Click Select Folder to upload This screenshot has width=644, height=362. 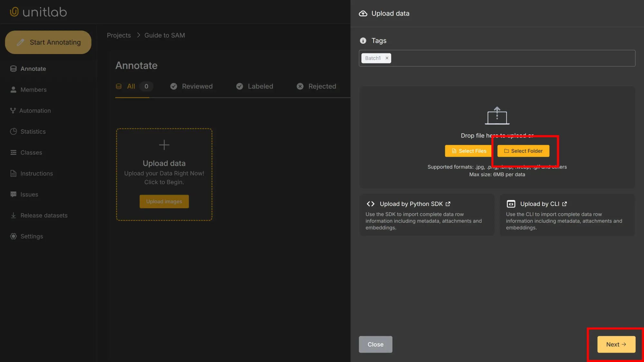pyautogui.click(x=523, y=151)
